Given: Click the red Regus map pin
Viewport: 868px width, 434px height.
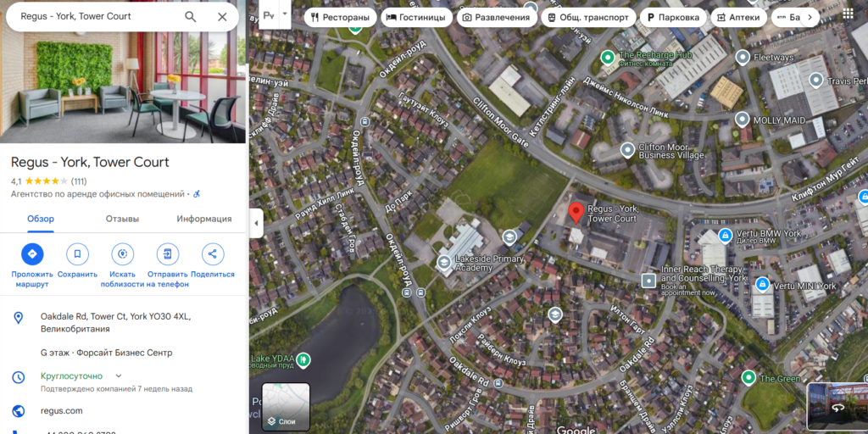Looking at the screenshot, I should (x=576, y=213).
